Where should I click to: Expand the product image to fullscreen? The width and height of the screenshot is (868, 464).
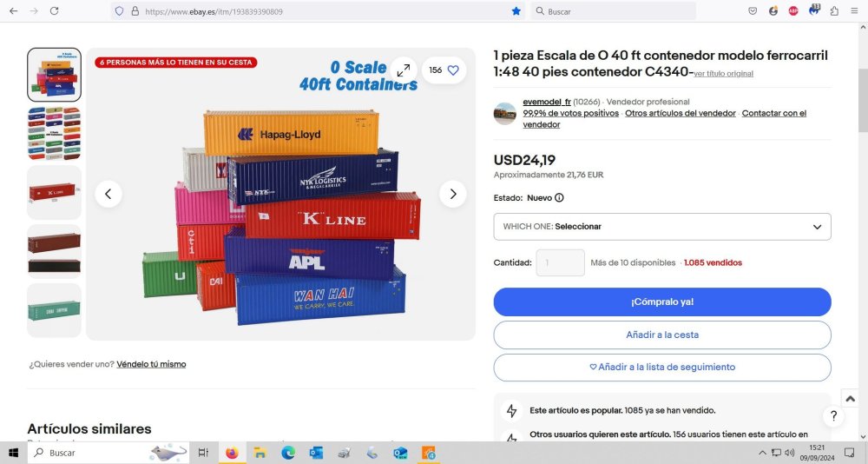404,70
